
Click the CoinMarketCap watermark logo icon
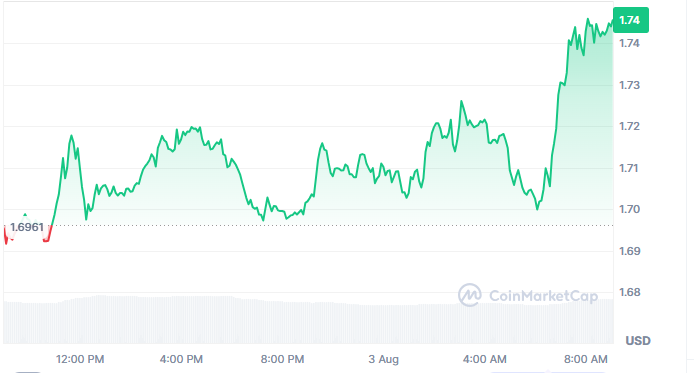coord(470,295)
